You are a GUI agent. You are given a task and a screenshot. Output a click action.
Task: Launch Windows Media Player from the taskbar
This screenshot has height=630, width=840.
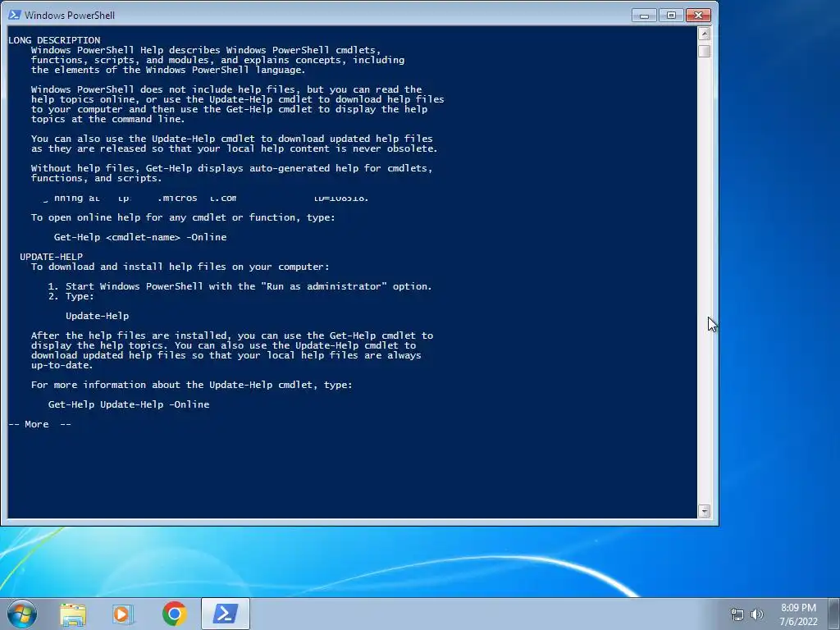pos(123,614)
